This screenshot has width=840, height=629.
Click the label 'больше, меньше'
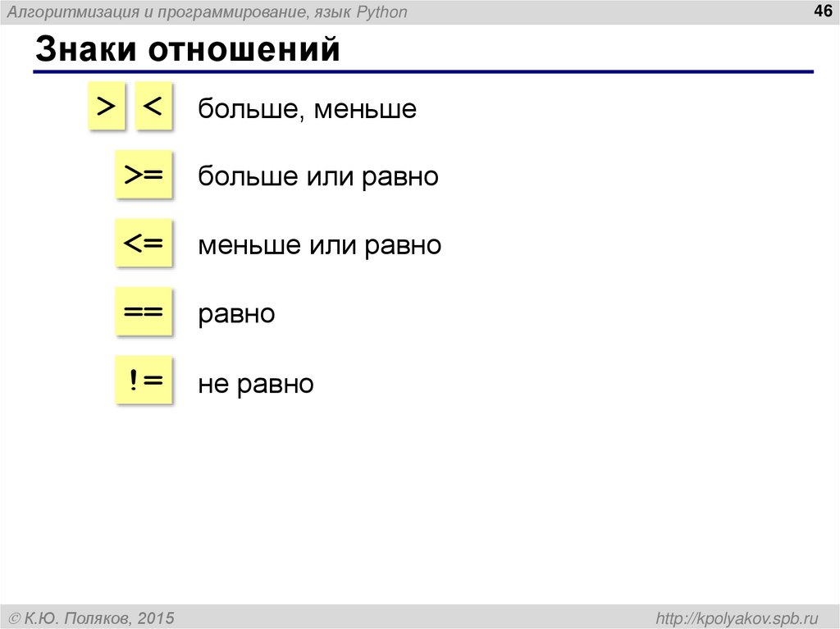click(307, 108)
